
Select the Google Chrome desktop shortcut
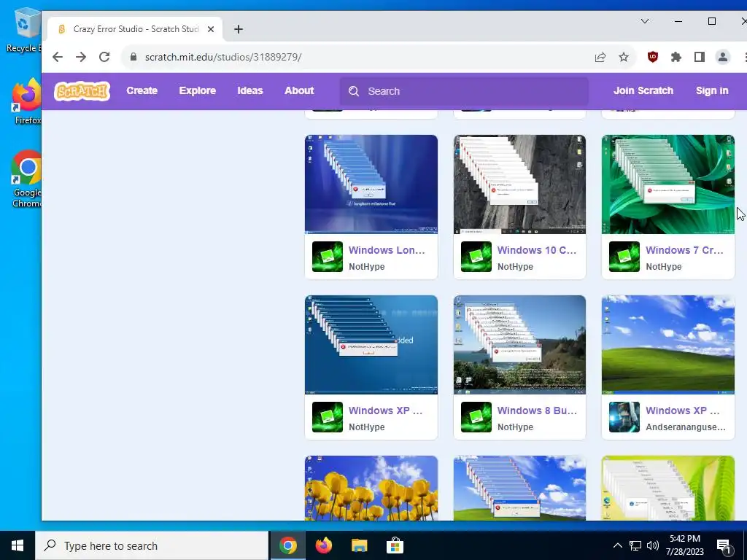click(x=26, y=179)
